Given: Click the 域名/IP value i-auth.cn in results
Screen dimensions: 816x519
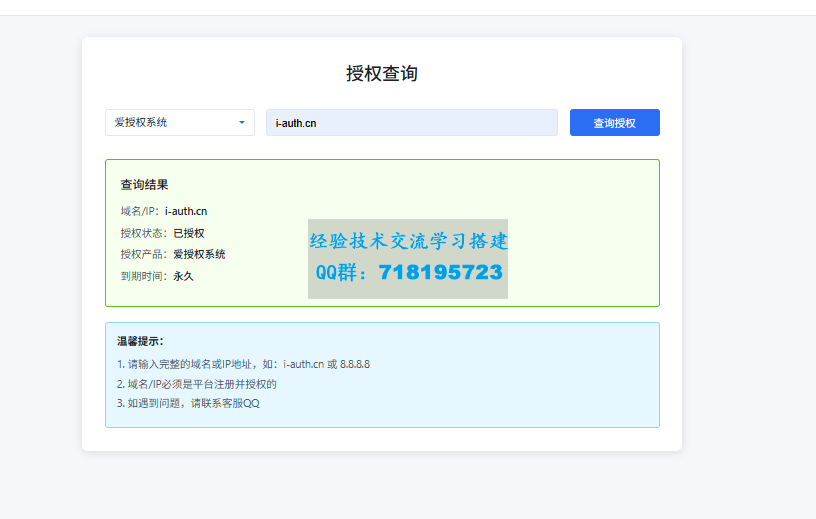Looking at the screenshot, I should pos(186,211).
